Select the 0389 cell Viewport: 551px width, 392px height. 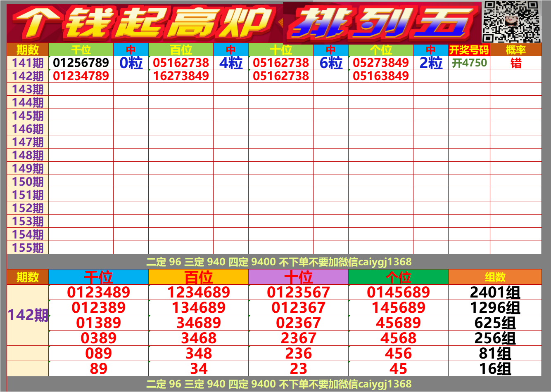click(98, 338)
